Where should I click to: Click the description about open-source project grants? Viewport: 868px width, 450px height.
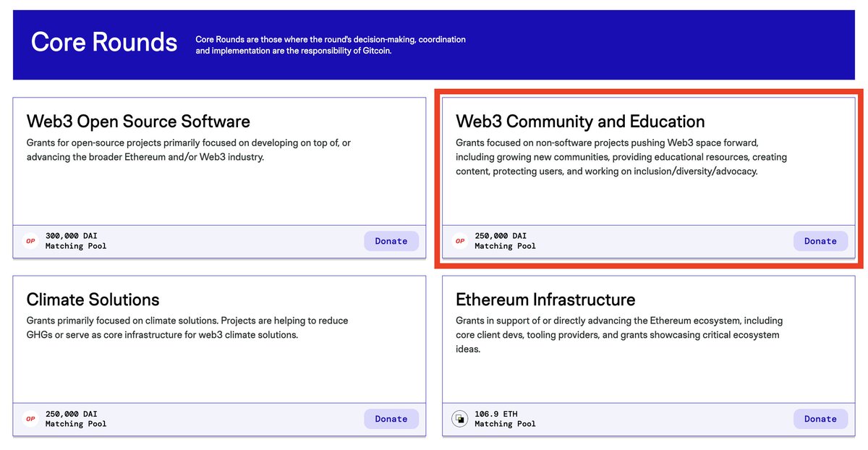189,150
